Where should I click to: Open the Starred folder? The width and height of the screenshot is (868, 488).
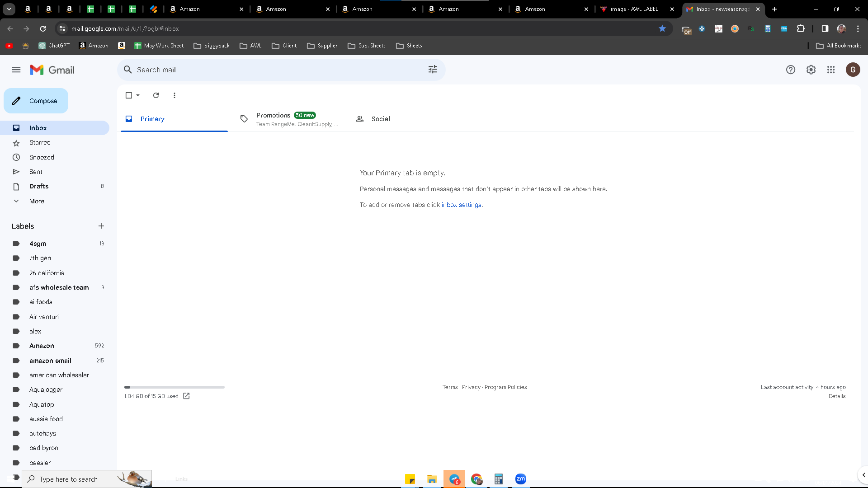55,142
